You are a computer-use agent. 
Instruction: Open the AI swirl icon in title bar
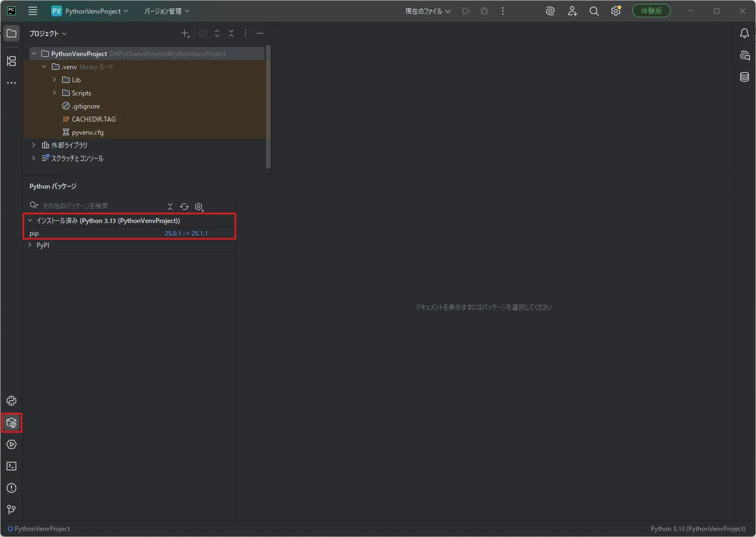tap(550, 11)
